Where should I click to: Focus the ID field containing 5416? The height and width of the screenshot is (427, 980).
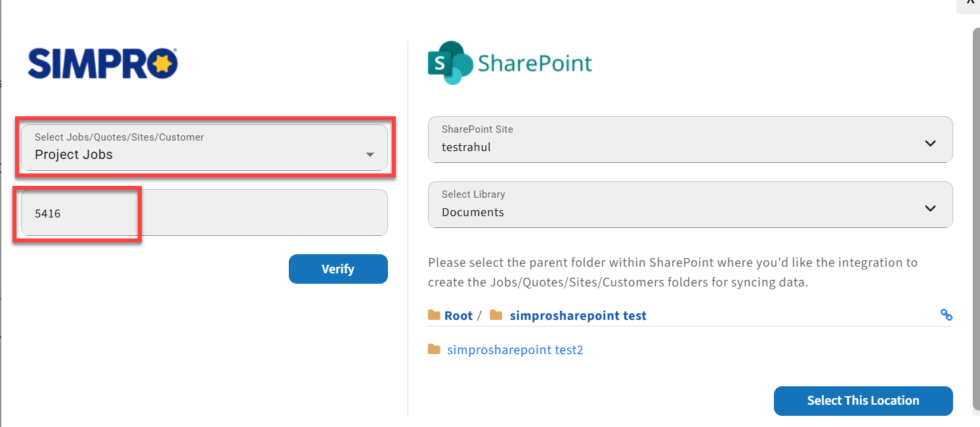204,212
